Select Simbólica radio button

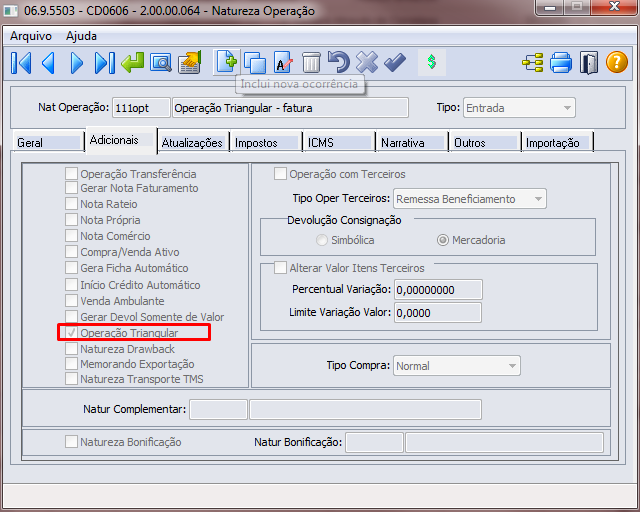(x=322, y=240)
